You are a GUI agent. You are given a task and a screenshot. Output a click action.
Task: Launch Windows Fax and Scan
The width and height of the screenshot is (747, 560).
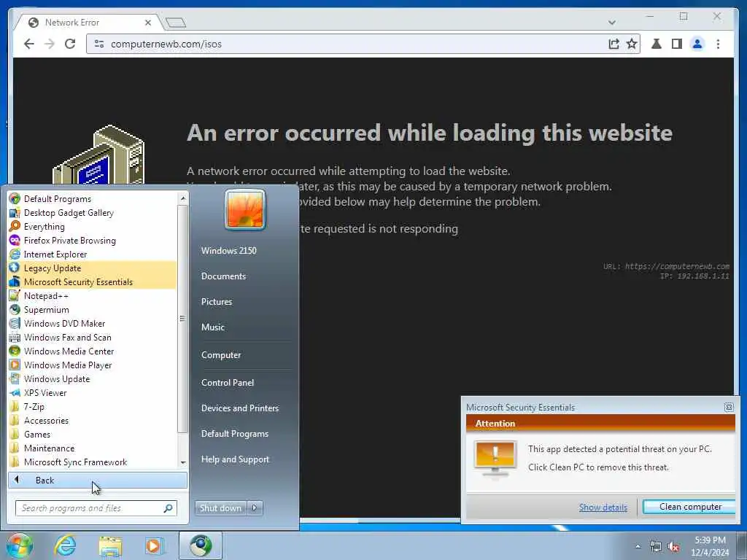point(92,337)
